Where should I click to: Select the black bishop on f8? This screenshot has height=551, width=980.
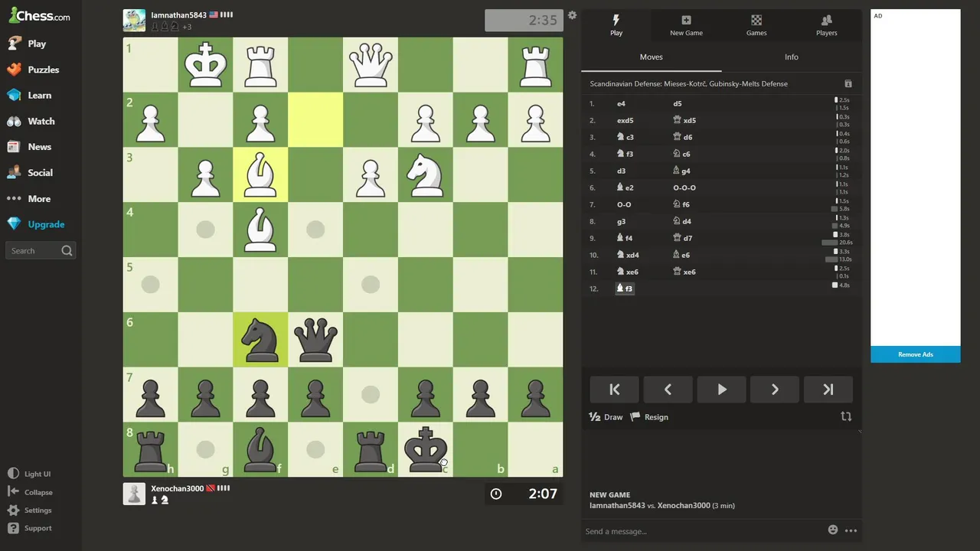pyautogui.click(x=260, y=449)
